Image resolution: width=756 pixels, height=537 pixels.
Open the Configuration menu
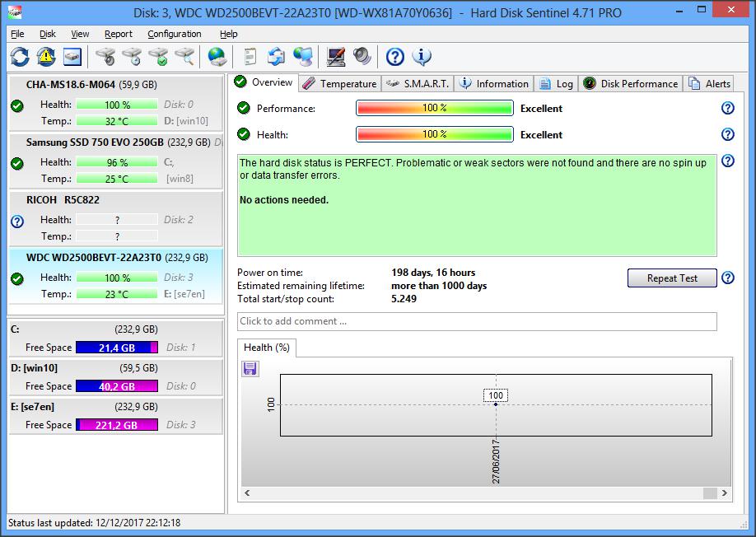coord(175,34)
